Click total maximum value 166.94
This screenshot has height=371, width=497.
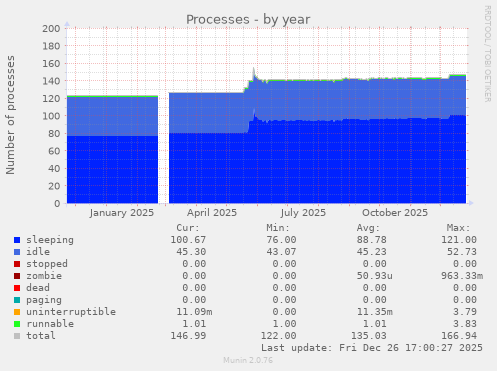(459, 336)
